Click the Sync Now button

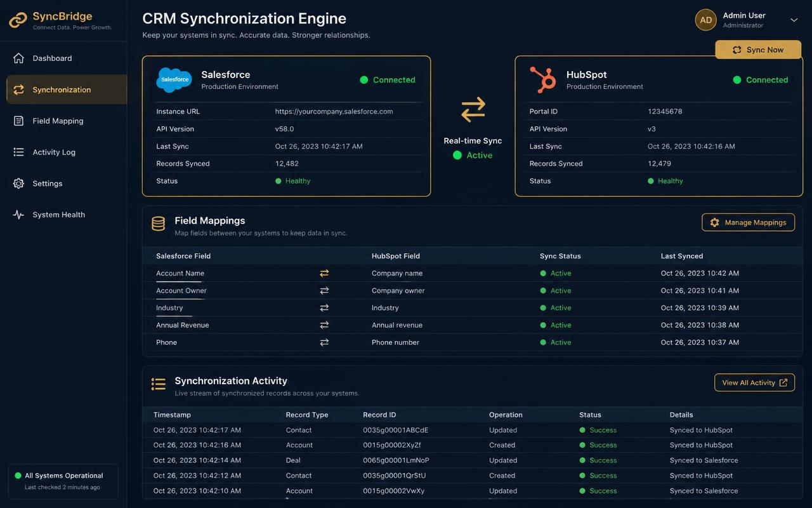click(758, 50)
